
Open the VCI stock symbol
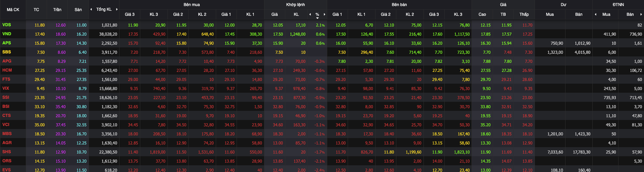coord(6,125)
